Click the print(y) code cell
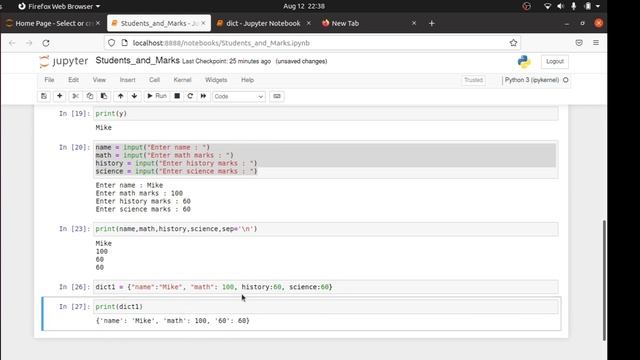Screen dimensions: 640x360 point(326,113)
